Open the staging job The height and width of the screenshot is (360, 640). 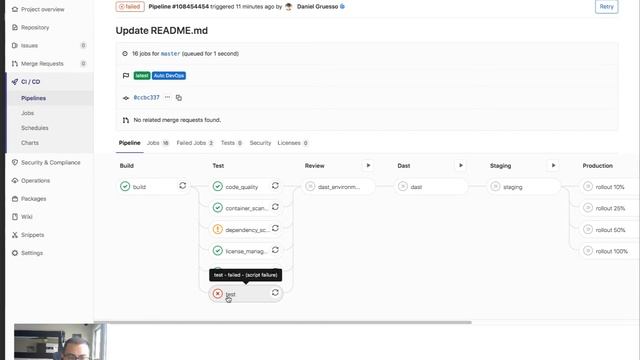tap(524, 187)
